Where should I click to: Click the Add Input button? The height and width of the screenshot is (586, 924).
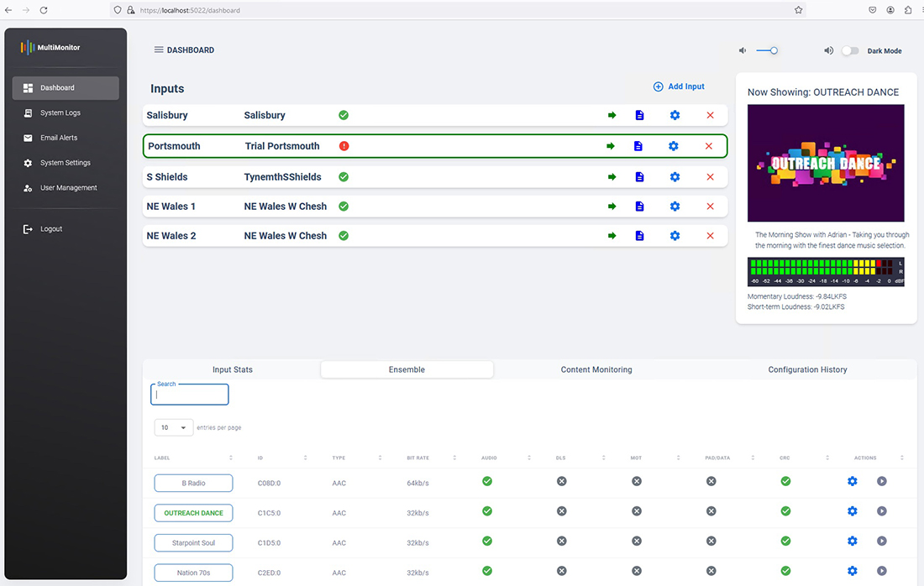point(679,86)
